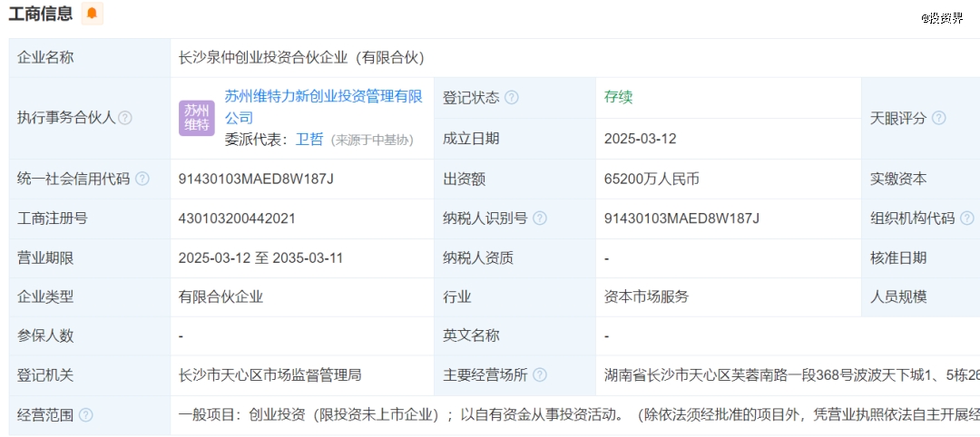
Task: Click the 工商信息 section heading
Action: click(x=41, y=13)
